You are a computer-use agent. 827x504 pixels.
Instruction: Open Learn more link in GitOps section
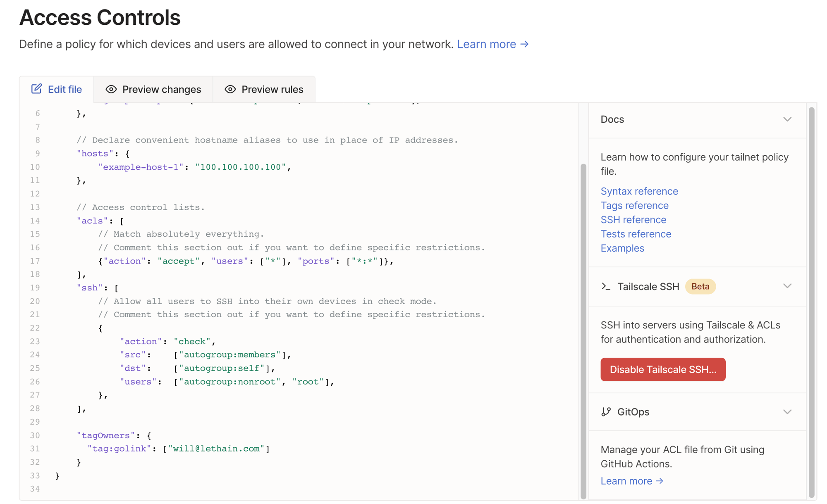pos(632,480)
